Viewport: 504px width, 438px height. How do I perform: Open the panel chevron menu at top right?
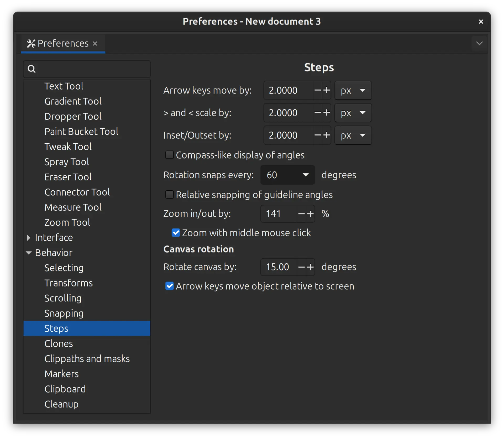(x=479, y=43)
